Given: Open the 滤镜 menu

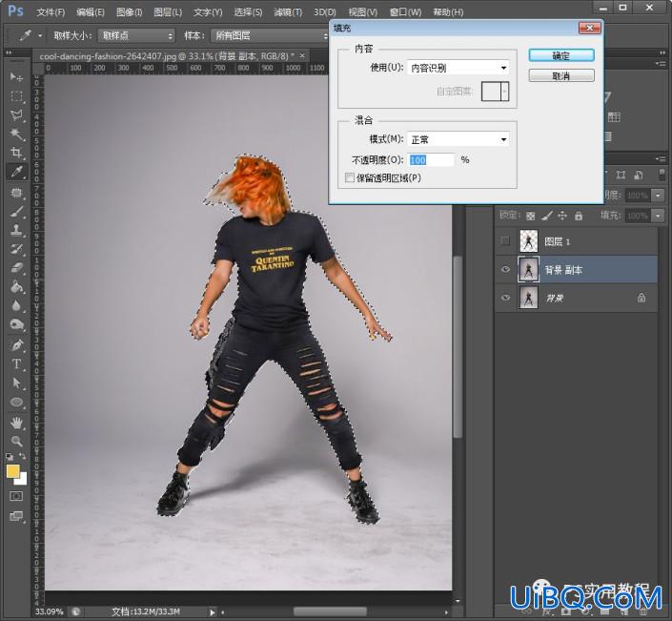Looking at the screenshot, I should (288, 12).
